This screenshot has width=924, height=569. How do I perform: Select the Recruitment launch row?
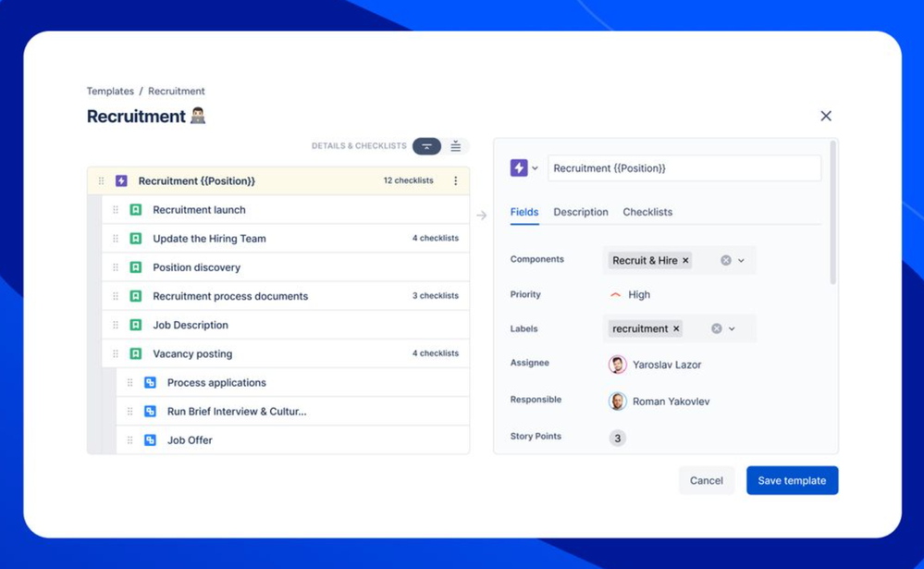click(x=286, y=210)
